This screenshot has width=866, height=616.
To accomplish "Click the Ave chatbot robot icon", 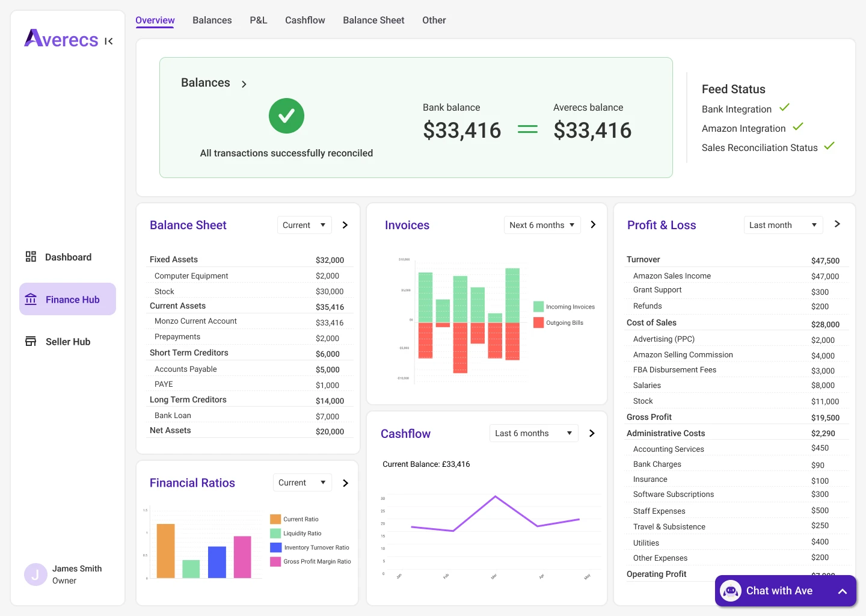I will point(731,591).
